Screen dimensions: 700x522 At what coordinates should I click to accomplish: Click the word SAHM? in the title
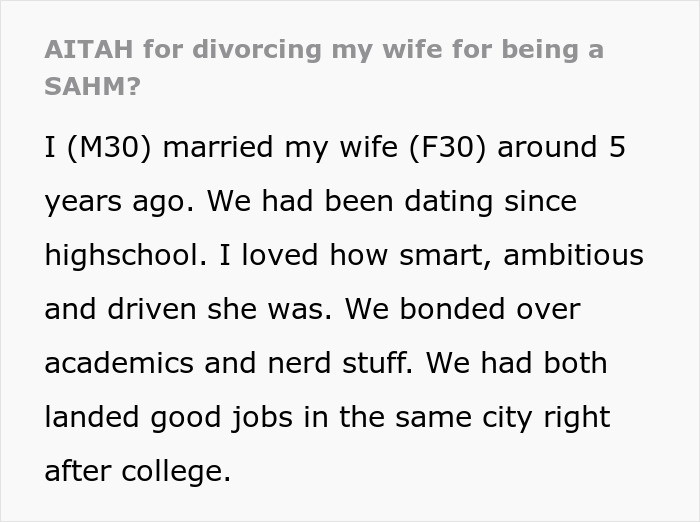pos(92,86)
